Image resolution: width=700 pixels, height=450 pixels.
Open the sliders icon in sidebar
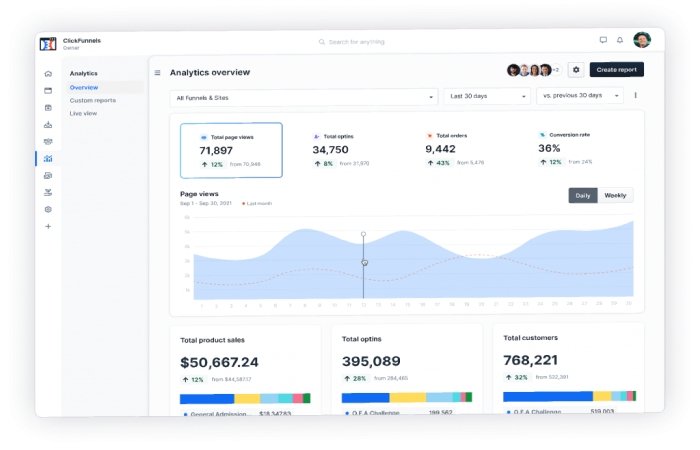pos(48,192)
